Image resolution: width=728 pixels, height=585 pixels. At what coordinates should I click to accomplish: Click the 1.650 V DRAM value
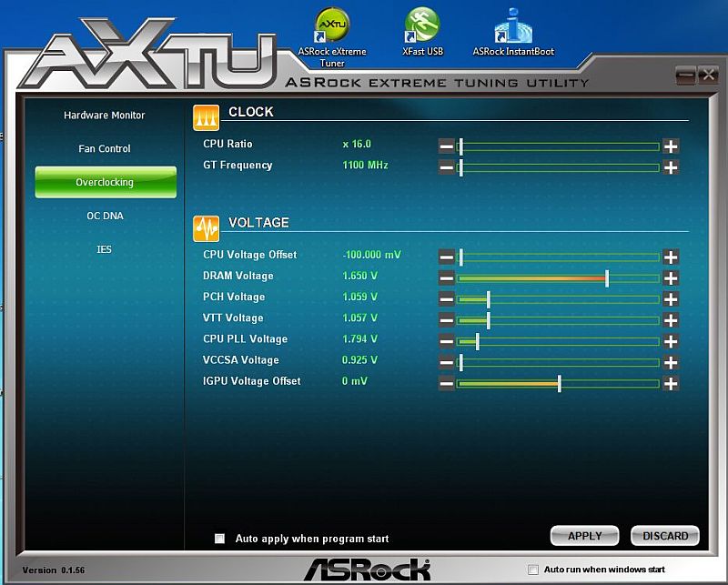359,276
